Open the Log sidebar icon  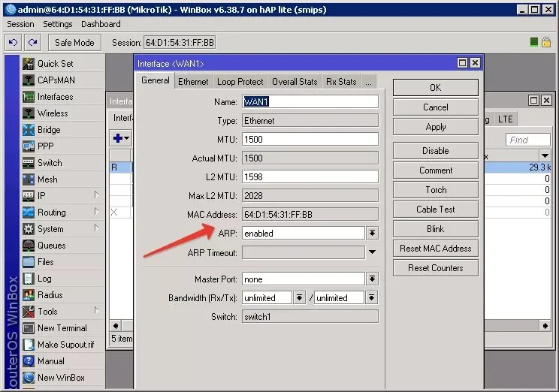29,279
